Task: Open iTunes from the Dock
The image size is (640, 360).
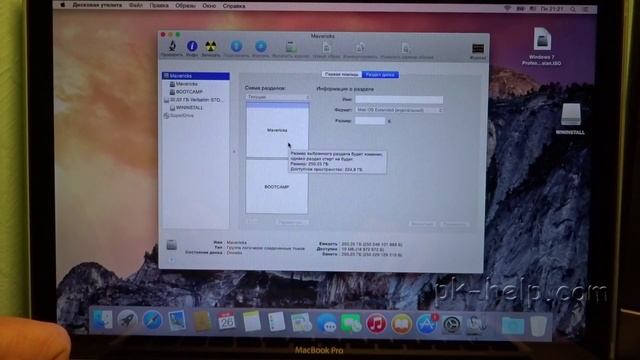Action: click(x=376, y=324)
